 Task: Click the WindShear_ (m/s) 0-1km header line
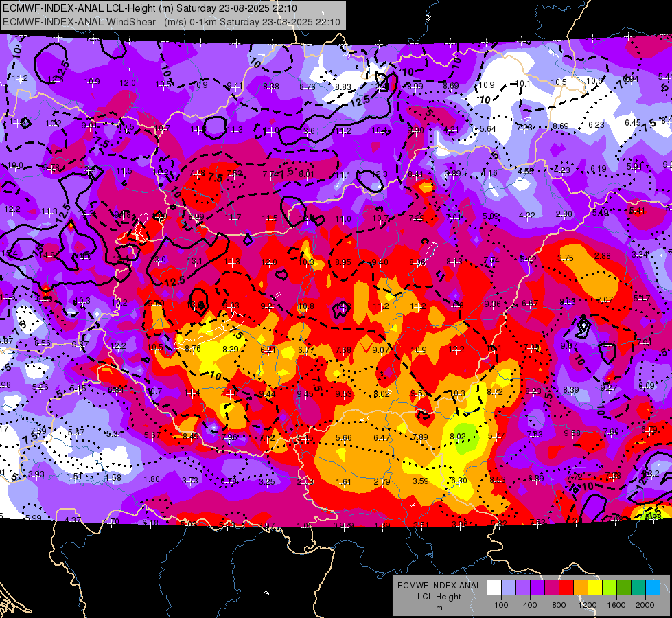pyautogui.click(x=172, y=22)
